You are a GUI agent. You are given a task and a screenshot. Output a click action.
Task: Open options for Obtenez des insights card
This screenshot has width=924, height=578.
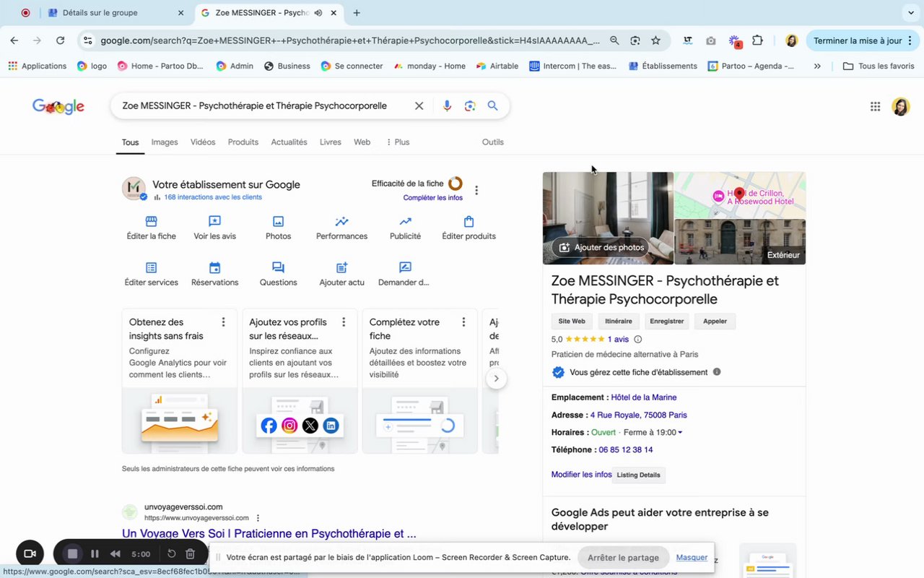point(223,322)
